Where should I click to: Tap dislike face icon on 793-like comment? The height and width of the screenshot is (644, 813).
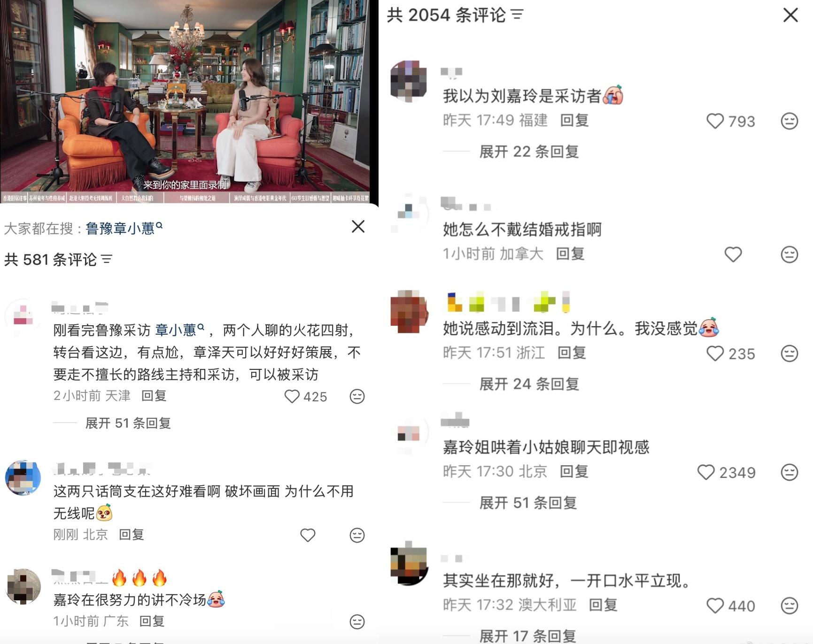[790, 121]
